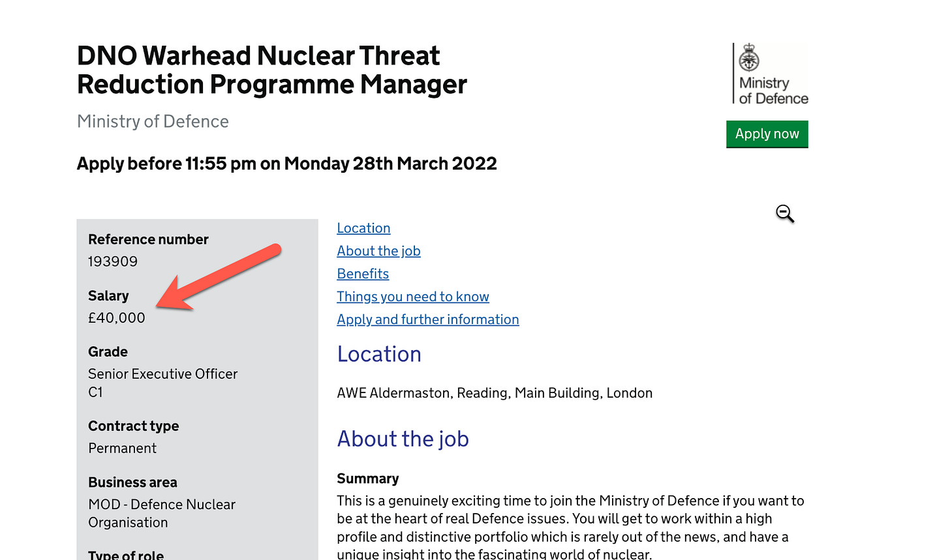The width and height of the screenshot is (950, 560).
Task: Click the Apply before deadline text
Action: coord(287,163)
